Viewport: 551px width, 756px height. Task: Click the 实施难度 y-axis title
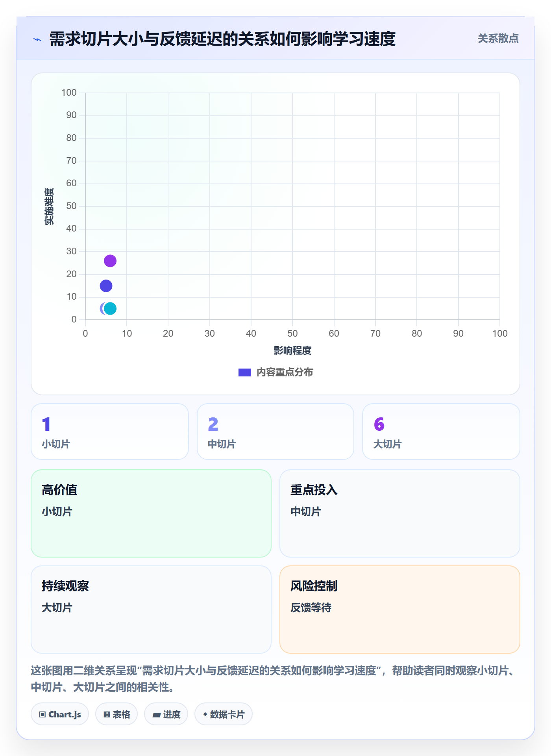49,206
